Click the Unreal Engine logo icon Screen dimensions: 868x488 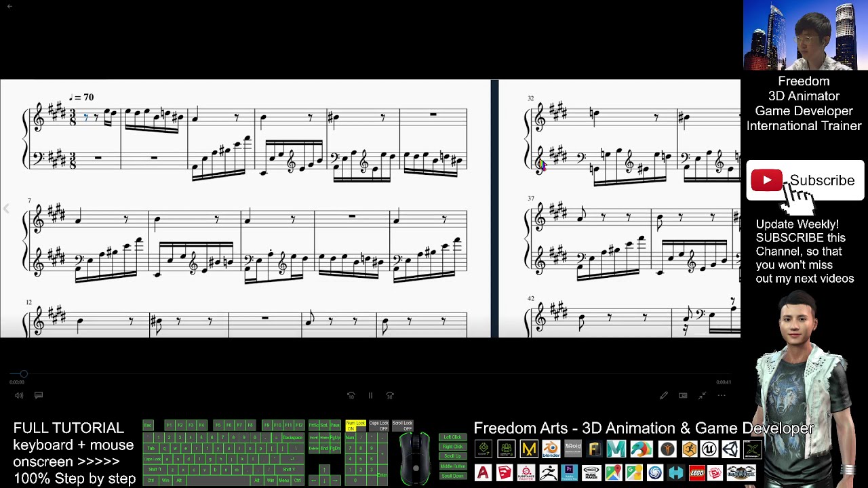(709, 449)
